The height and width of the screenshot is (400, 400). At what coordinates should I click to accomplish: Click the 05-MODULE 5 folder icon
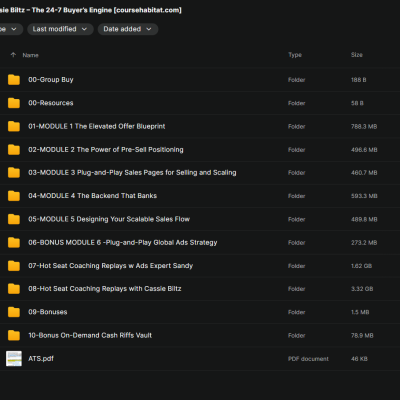tap(14, 219)
